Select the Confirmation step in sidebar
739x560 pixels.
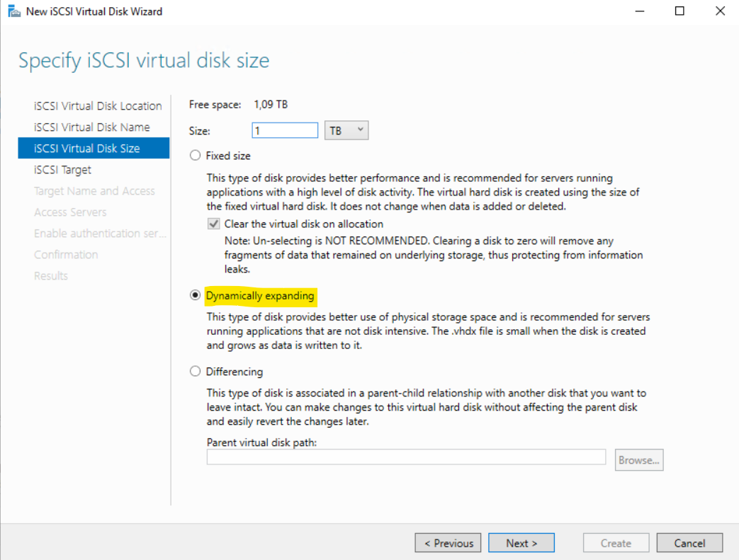pyautogui.click(x=66, y=254)
